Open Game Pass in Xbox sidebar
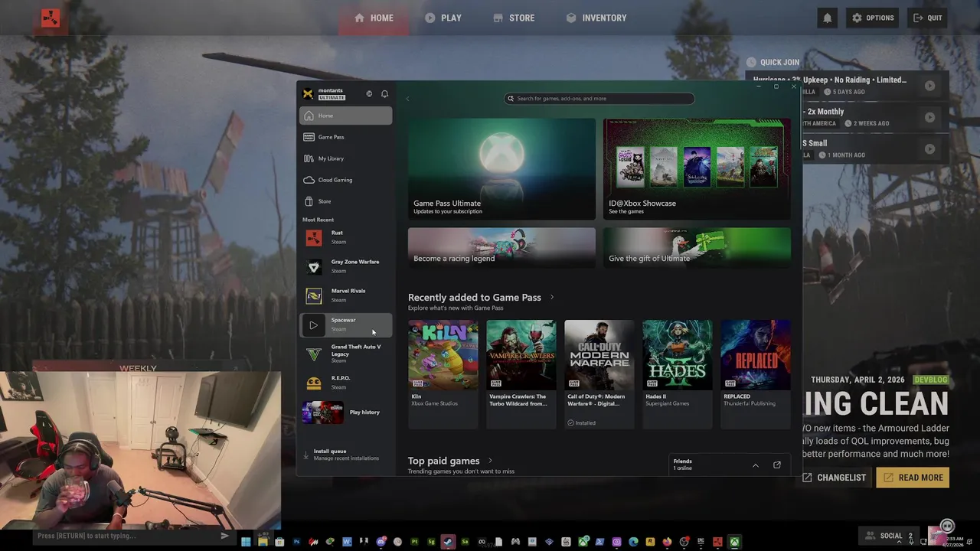980x551 pixels. pos(345,137)
